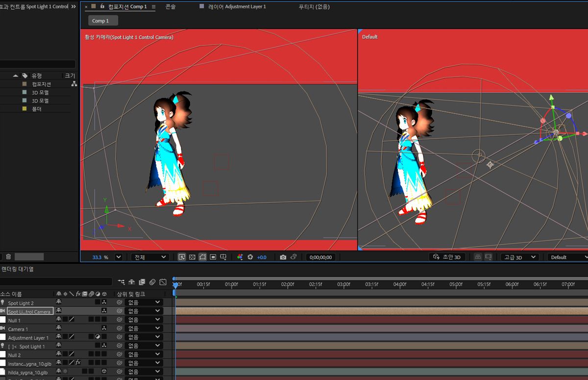Click the 0;00;00;00 timecode field
588x380 pixels.
coord(321,257)
